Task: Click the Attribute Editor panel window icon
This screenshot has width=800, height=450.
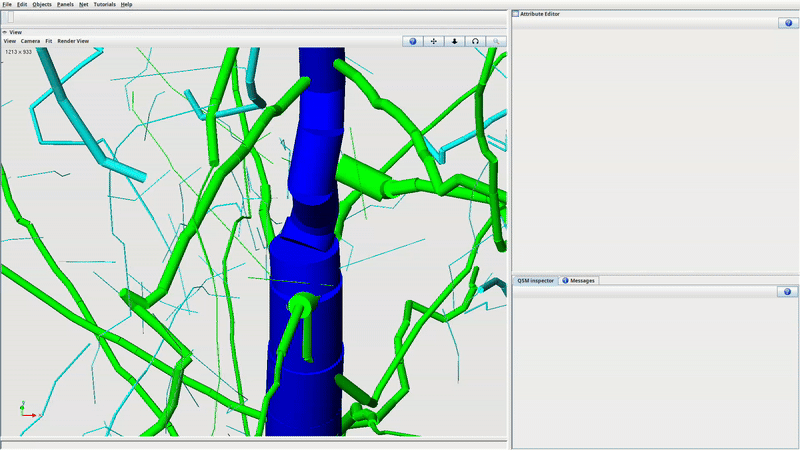Action: (516, 14)
